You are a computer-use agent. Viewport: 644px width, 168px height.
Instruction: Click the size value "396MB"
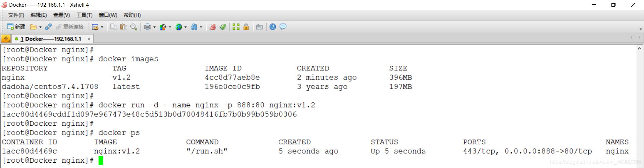(400, 77)
